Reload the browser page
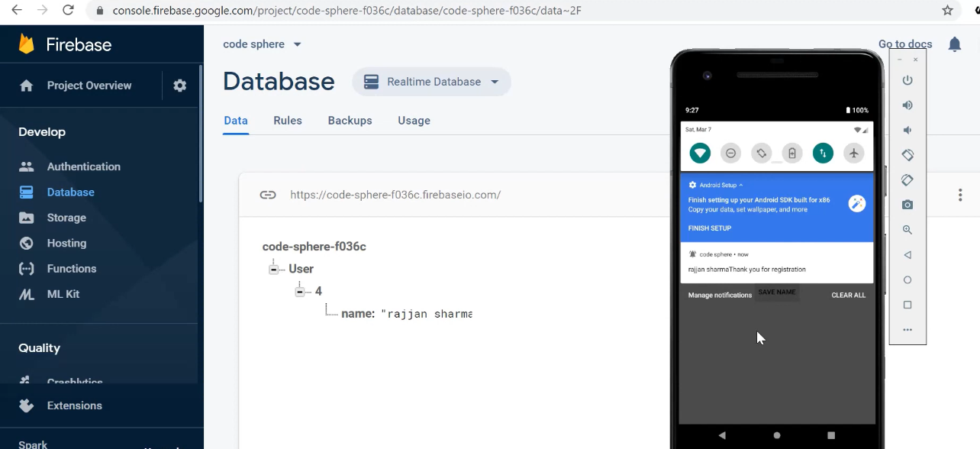Viewport: 980px width, 449px height. 68,11
